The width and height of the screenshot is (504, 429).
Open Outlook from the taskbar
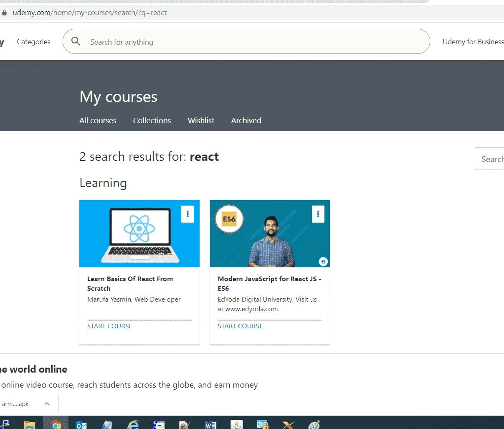[81, 424]
